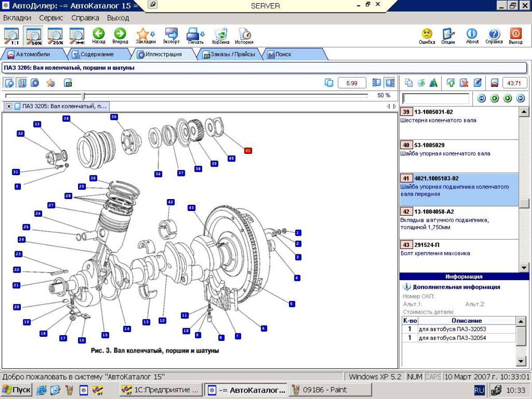Click the Справка help icon
The width and height of the screenshot is (532, 399).
tap(494, 35)
